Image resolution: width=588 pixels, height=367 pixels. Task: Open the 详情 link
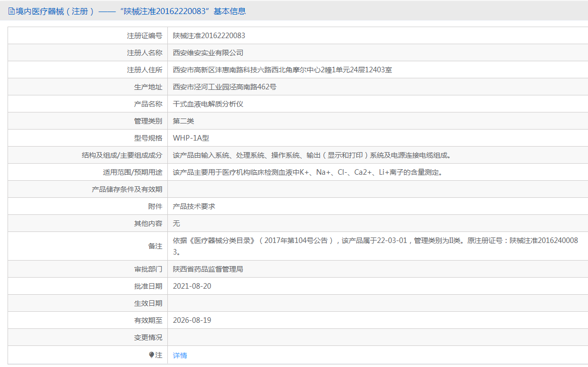[x=180, y=355]
